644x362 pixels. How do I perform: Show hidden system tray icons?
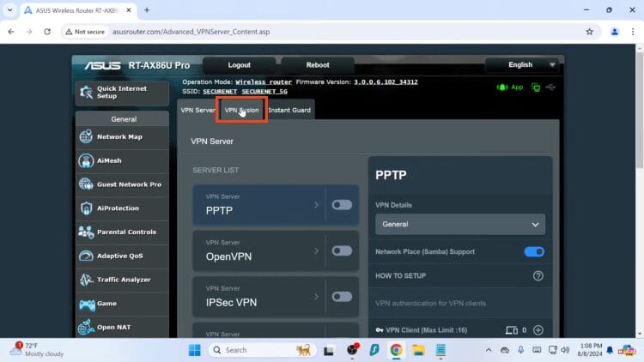(489, 350)
